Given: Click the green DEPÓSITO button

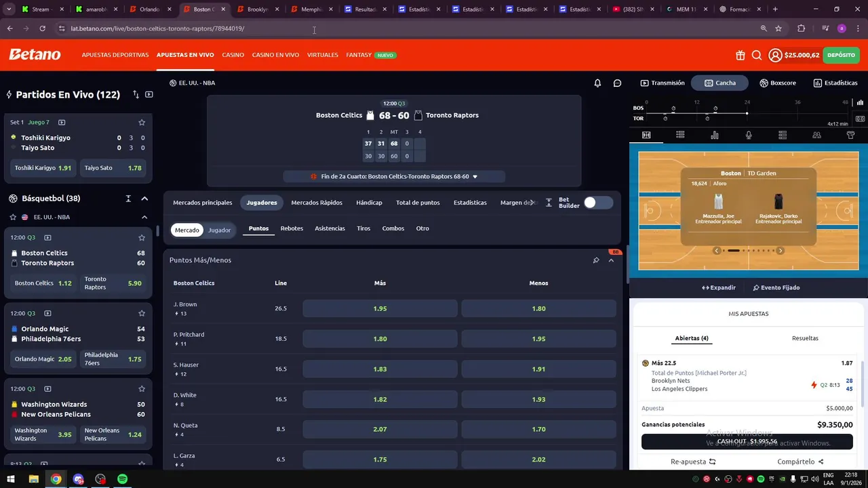Looking at the screenshot, I should (841, 55).
